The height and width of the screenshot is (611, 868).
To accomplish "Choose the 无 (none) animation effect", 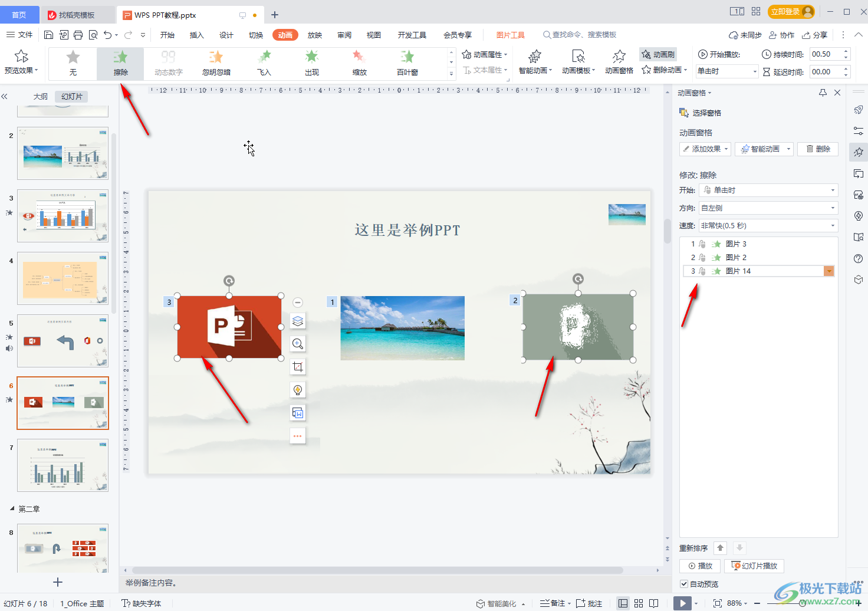I will coord(73,64).
